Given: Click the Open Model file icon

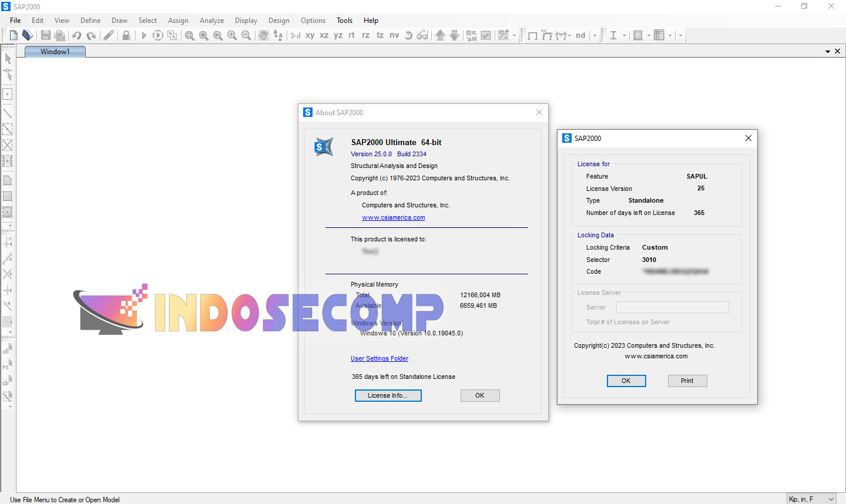Looking at the screenshot, I should point(27,35).
